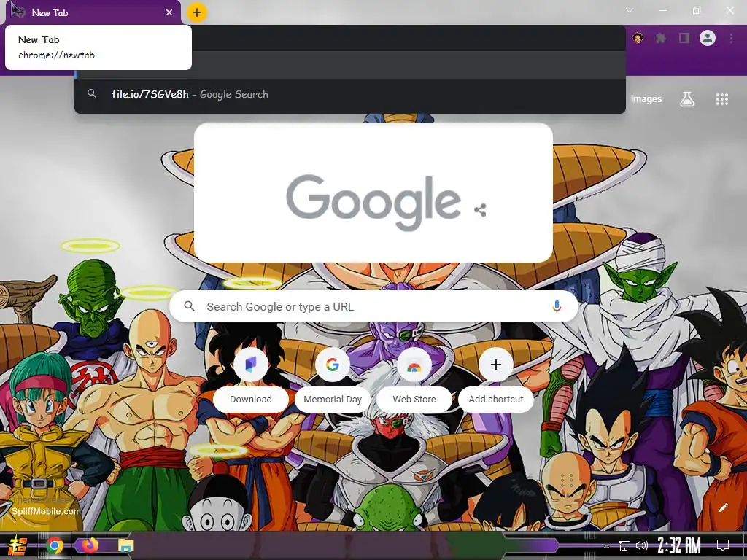Open the Chrome three-dot menu
747x560 pixels.
coord(731,38)
